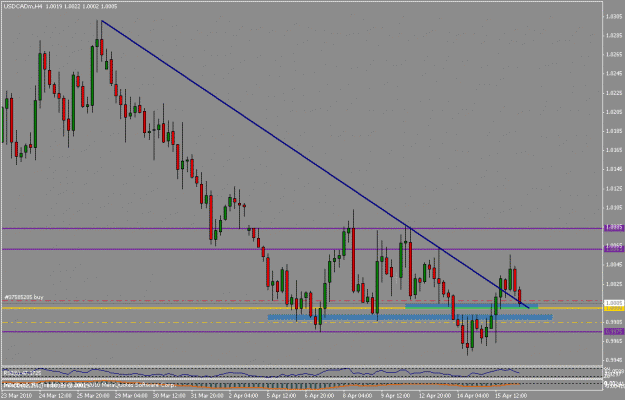
Task: Click the "12 Apr 20:00" time label
Action: click(435, 396)
